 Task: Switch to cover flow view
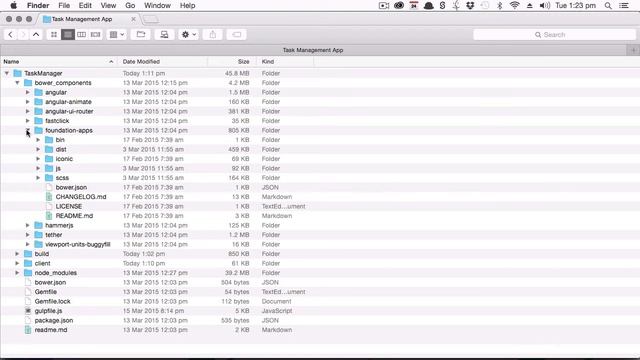pos(96,35)
